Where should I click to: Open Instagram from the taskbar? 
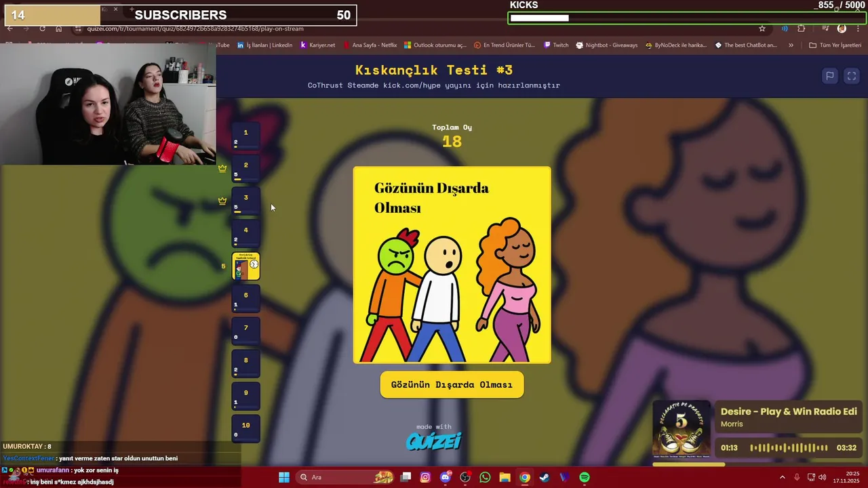(x=425, y=477)
